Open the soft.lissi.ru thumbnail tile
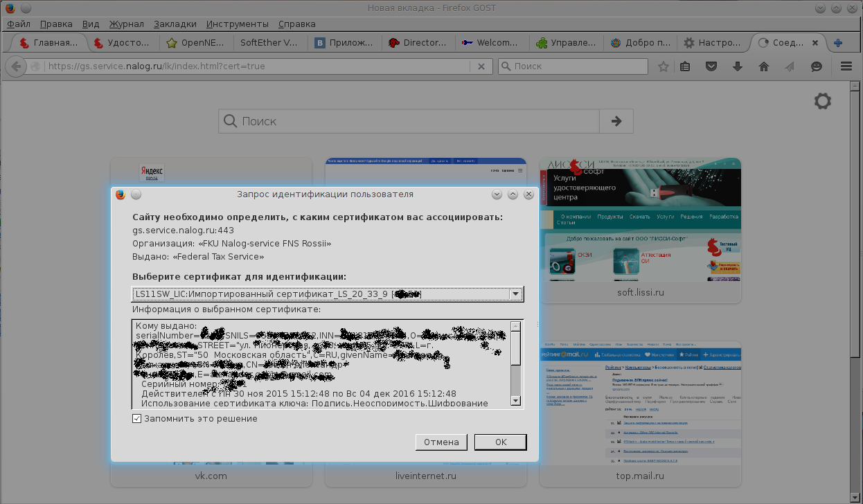Viewport: 863px width, 504px height. point(640,230)
